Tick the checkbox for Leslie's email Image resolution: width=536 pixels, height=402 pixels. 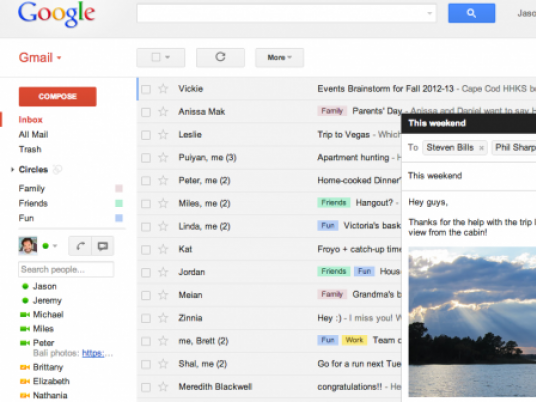[x=146, y=135]
